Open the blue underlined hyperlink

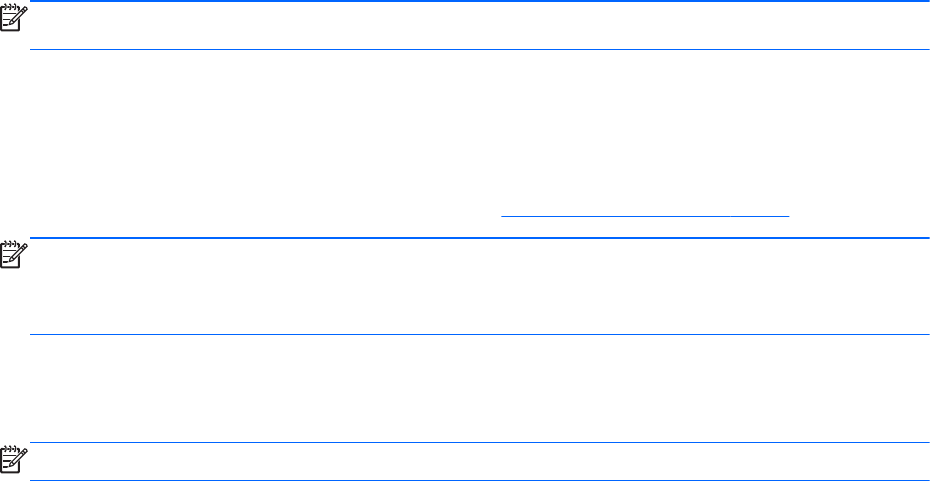pyautogui.click(x=645, y=213)
